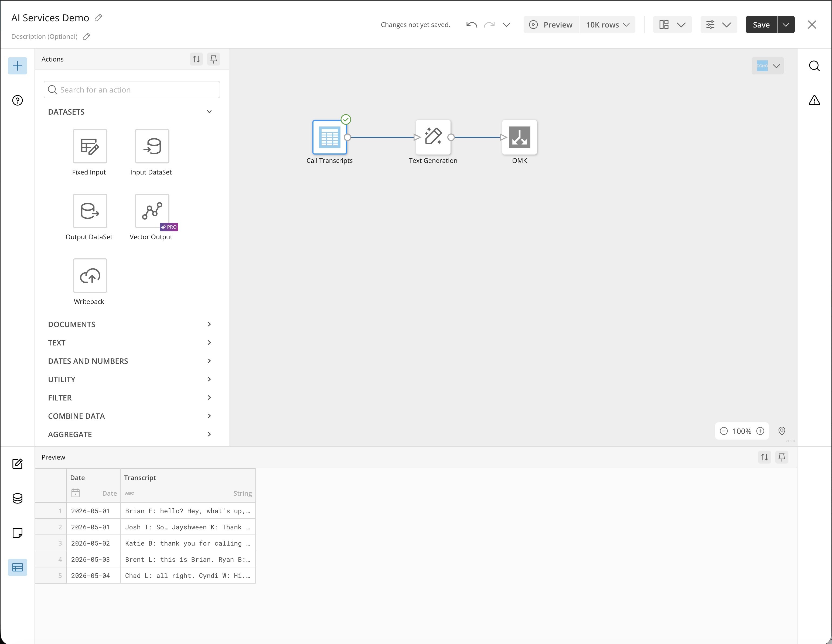Screen dimensions: 832x644
Task: Click the Save button
Action: pos(761,25)
